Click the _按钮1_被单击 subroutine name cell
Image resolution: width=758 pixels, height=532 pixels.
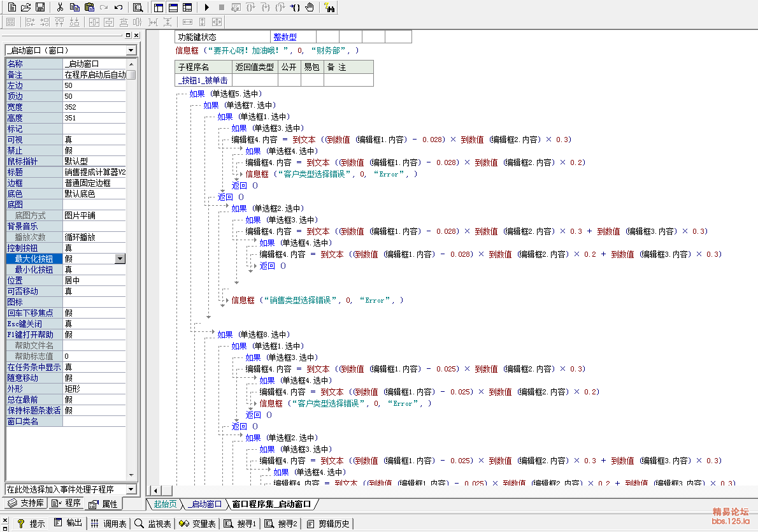tap(203, 80)
